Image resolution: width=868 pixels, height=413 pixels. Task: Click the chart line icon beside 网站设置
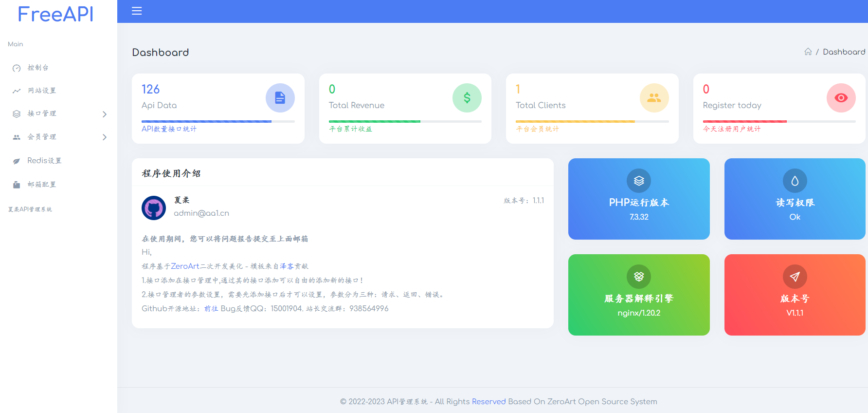[x=17, y=91]
